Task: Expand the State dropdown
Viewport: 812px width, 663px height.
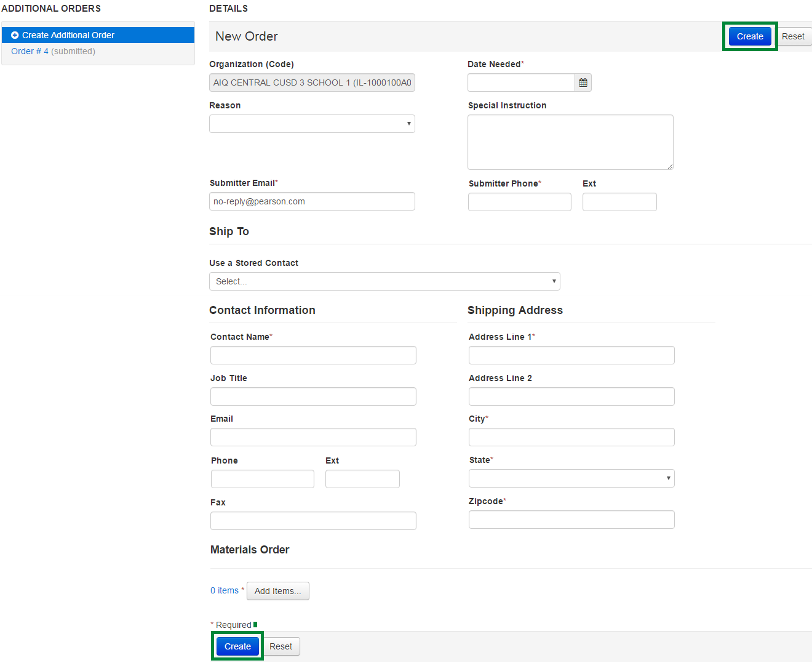Action: point(571,478)
